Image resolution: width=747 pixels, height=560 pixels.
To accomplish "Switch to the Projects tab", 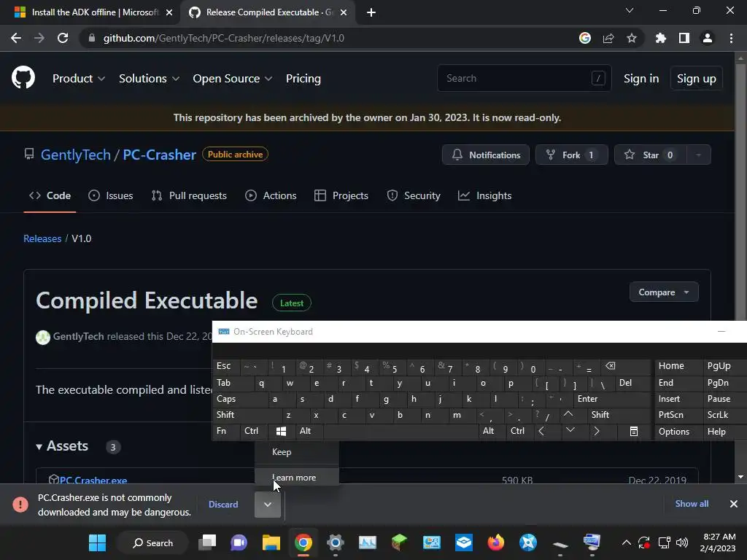I will pos(341,195).
